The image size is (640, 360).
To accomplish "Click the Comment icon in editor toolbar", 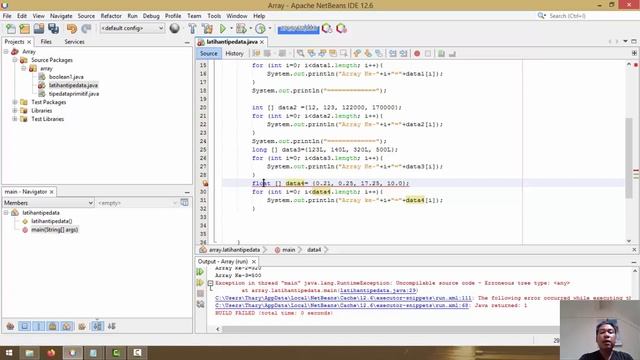I will 441,53.
